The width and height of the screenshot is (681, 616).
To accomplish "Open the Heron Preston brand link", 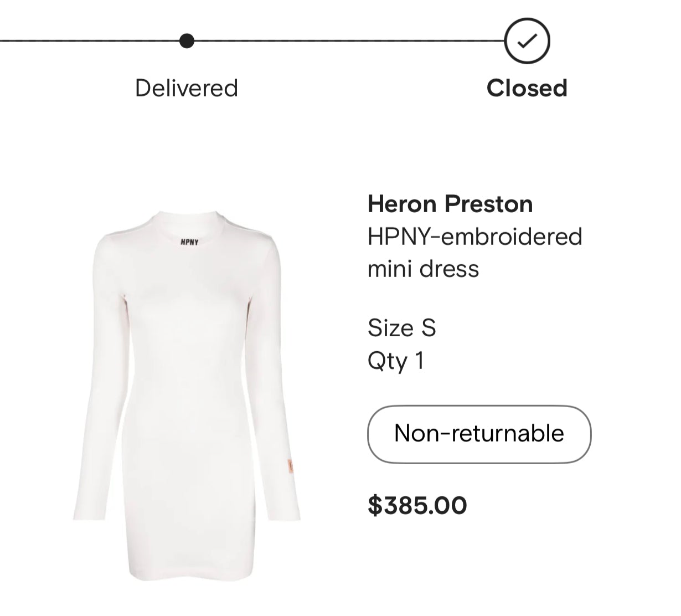I will tap(450, 204).
